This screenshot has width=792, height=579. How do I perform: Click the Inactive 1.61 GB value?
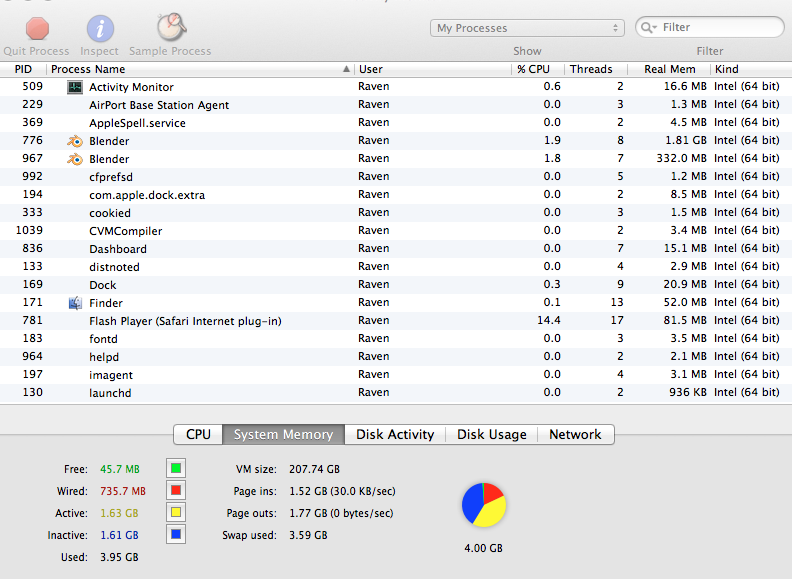coord(119,535)
